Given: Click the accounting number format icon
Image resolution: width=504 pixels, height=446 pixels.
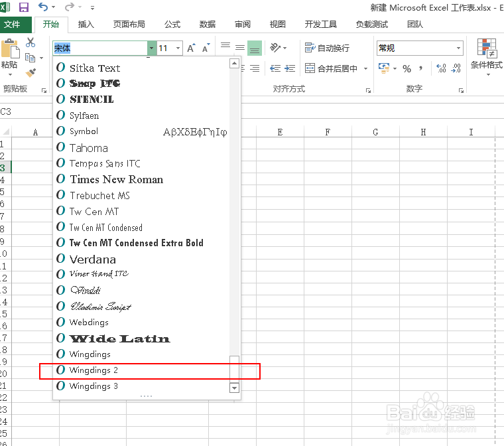Looking at the screenshot, I should coord(384,68).
